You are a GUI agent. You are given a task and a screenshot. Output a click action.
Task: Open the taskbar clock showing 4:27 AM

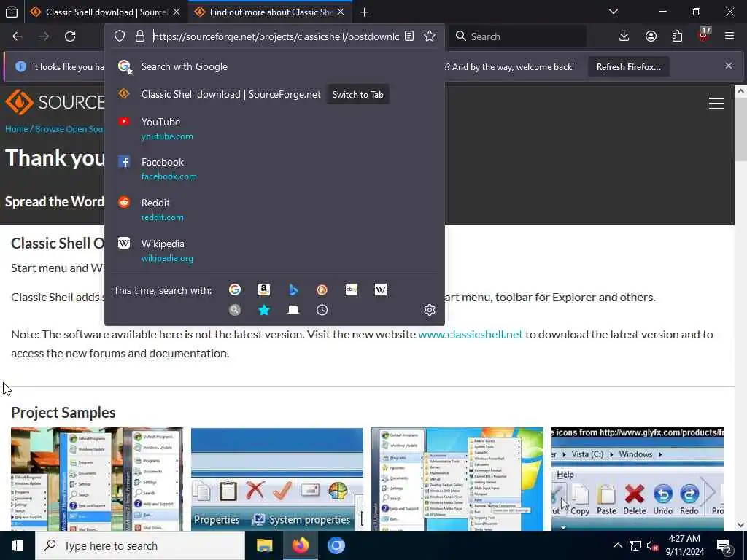tap(684, 545)
